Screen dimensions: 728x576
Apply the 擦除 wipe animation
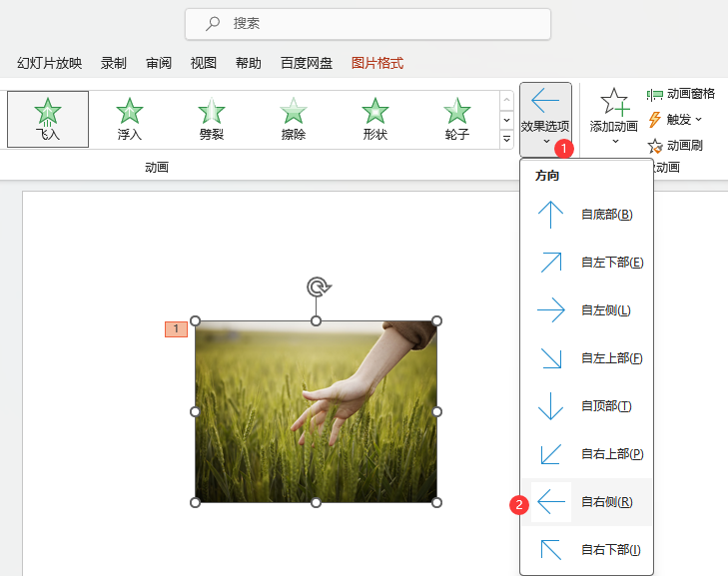(x=293, y=119)
